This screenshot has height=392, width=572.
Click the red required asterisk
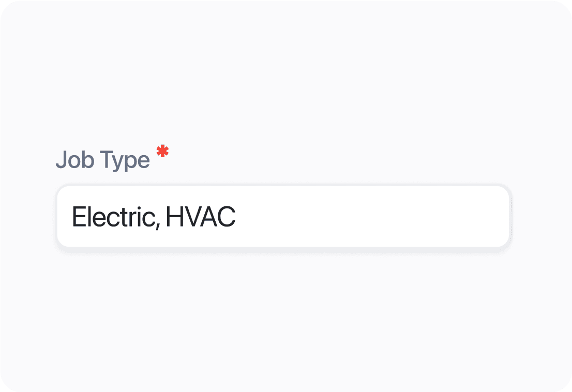pyautogui.click(x=163, y=152)
